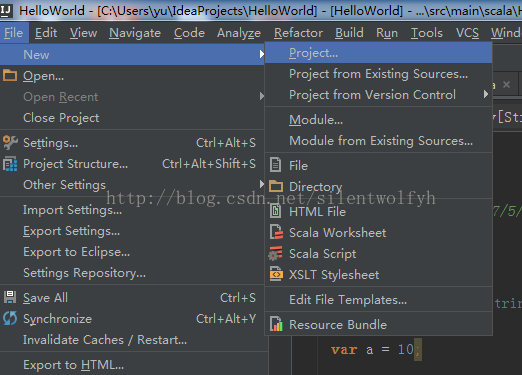This screenshot has width=522, height=375.
Task: Create a new Resource Bundle
Action: pyautogui.click(x=379, y=324)
